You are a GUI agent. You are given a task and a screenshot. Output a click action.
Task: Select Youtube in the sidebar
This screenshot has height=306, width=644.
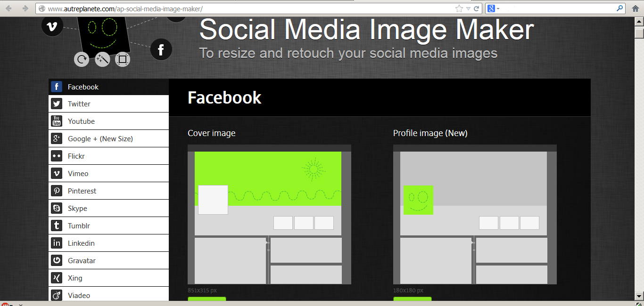click(x=108, y=121)
